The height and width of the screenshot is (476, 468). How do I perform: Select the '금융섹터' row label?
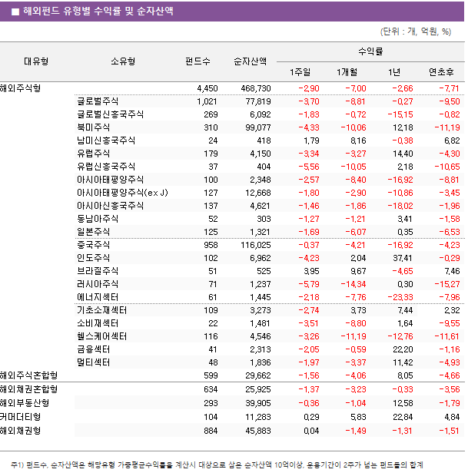pyautogui.click(x=93, y=349)
